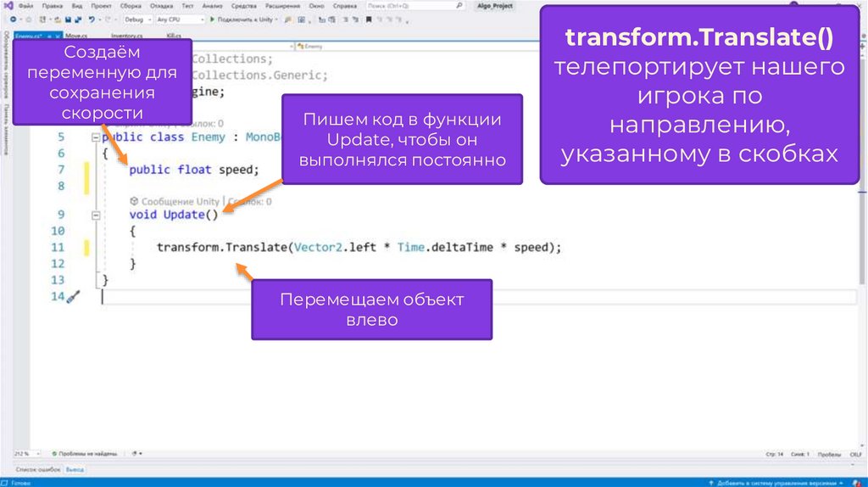Screen dimensions: 868x487
Task: Click Добавить в систему управления версиями
Action: [x=776, y=483]
